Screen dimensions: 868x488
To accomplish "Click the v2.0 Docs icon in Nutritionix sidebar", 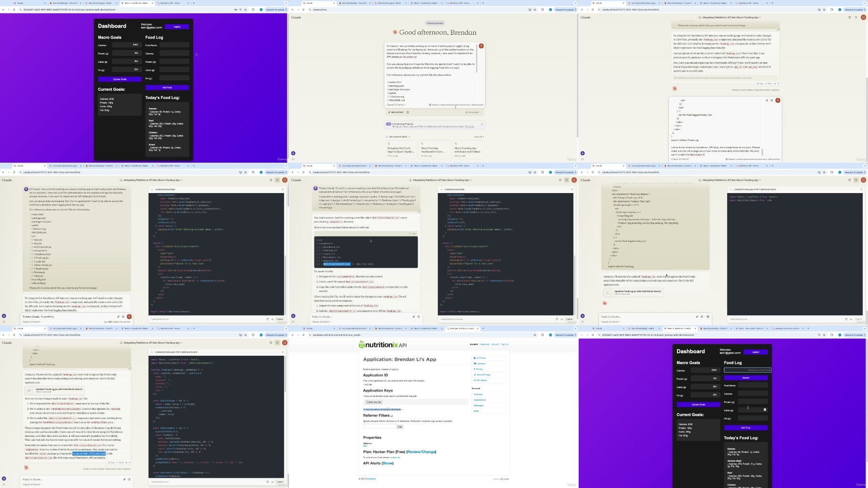I will pos(475,358).
